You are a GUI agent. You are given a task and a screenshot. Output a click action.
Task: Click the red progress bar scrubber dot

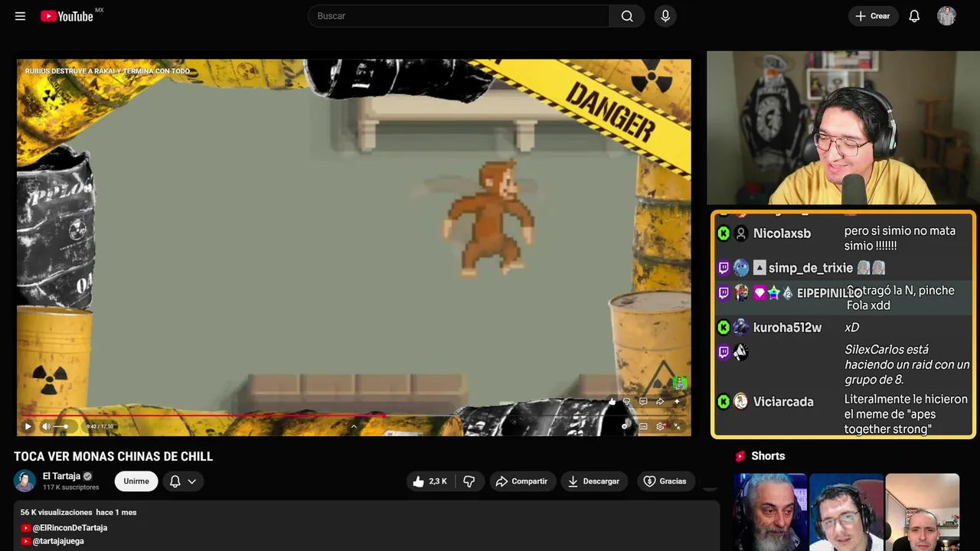coord(384,416)
